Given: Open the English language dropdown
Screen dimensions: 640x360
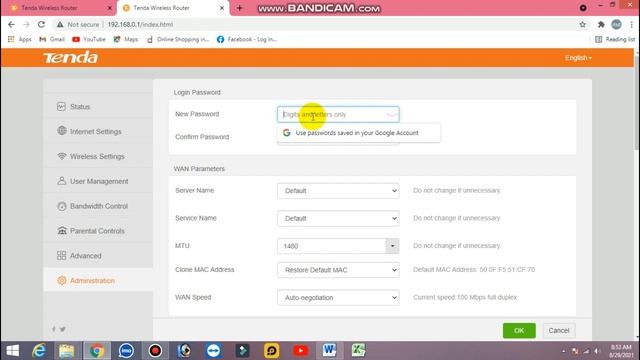Looking at the screenshot, I should point(578,58).
